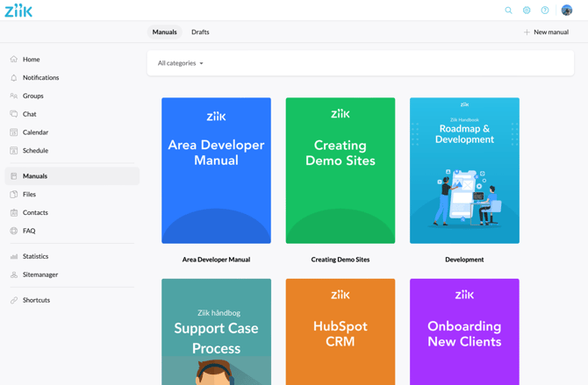Image resolution: width=588 pixels, height=385 pixels.
Task: Click the Ziik logo
Action: (x=18, y=11)
